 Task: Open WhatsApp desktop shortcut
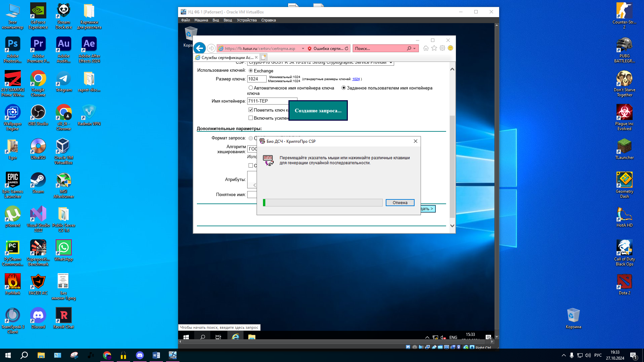pos(64,250)
